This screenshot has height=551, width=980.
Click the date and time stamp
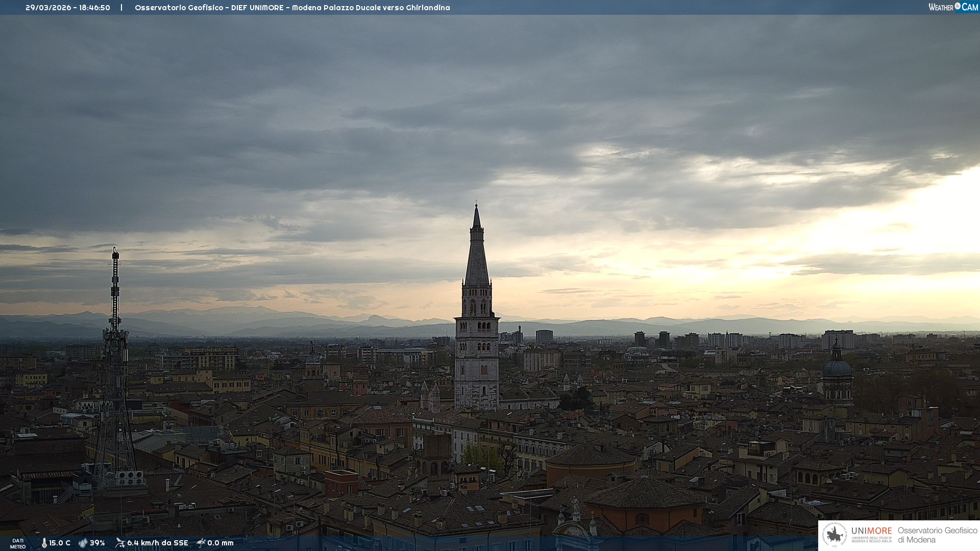68,8
